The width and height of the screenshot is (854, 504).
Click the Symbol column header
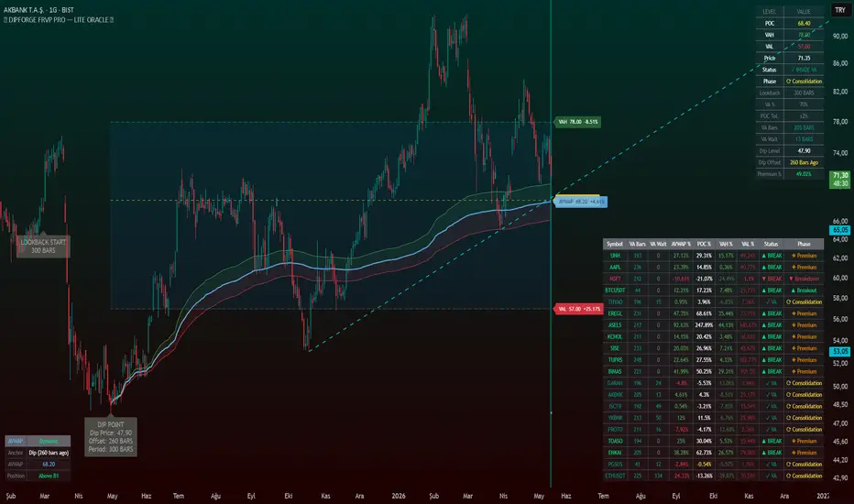click(615, 244)
